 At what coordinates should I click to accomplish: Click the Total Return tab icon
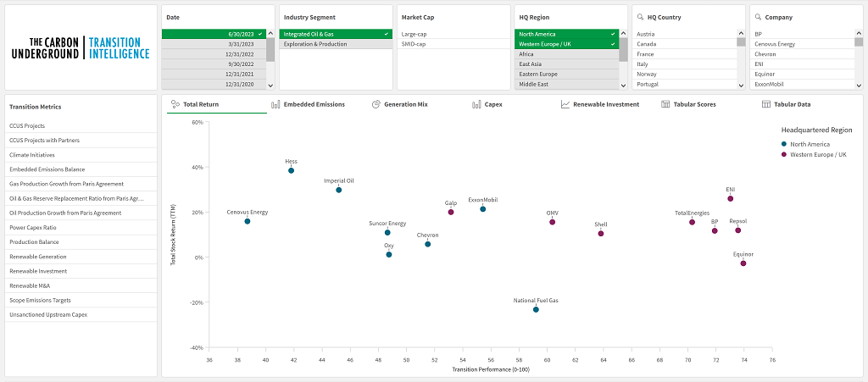tap(175, 104)
